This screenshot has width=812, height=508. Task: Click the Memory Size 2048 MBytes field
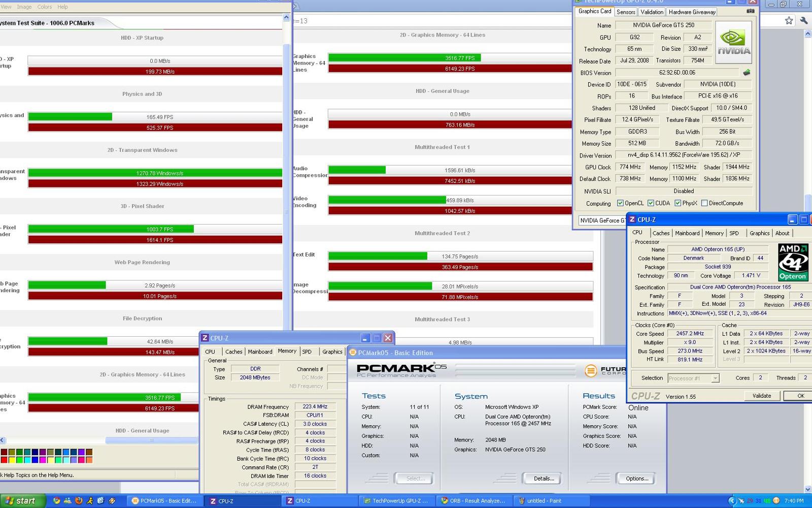[255, 377]
